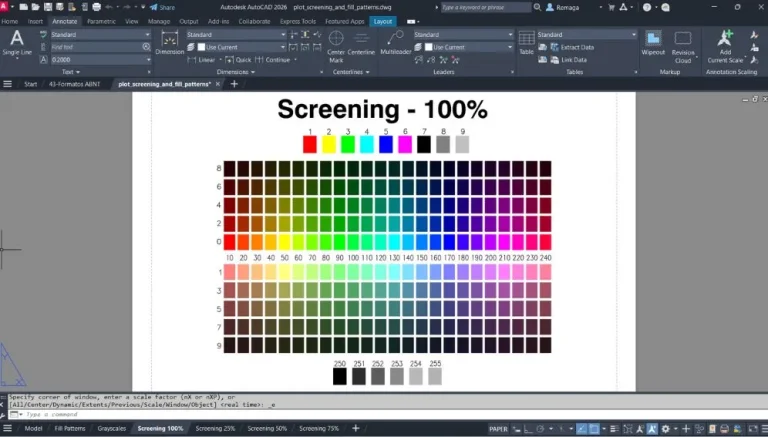This screenshot has height=437, width=768.
Task: Open the Start tab
Action: pyautogui.click(x=30, y=84)
